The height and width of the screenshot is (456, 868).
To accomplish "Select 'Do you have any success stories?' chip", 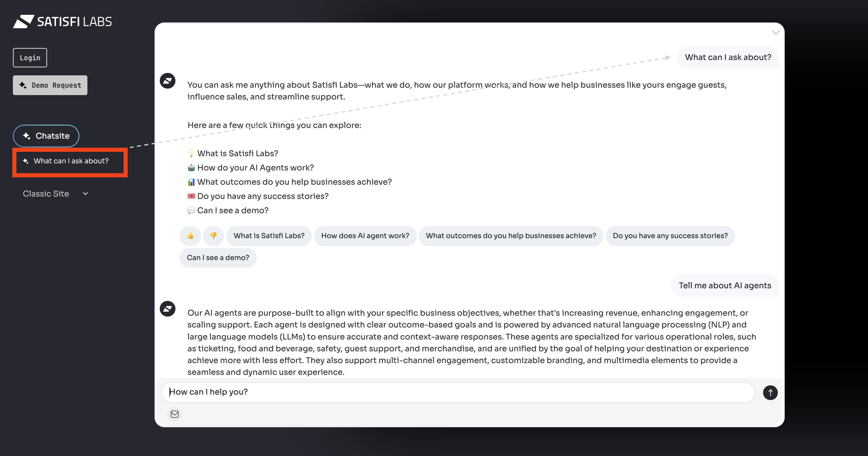I will (x=670, y=236).
